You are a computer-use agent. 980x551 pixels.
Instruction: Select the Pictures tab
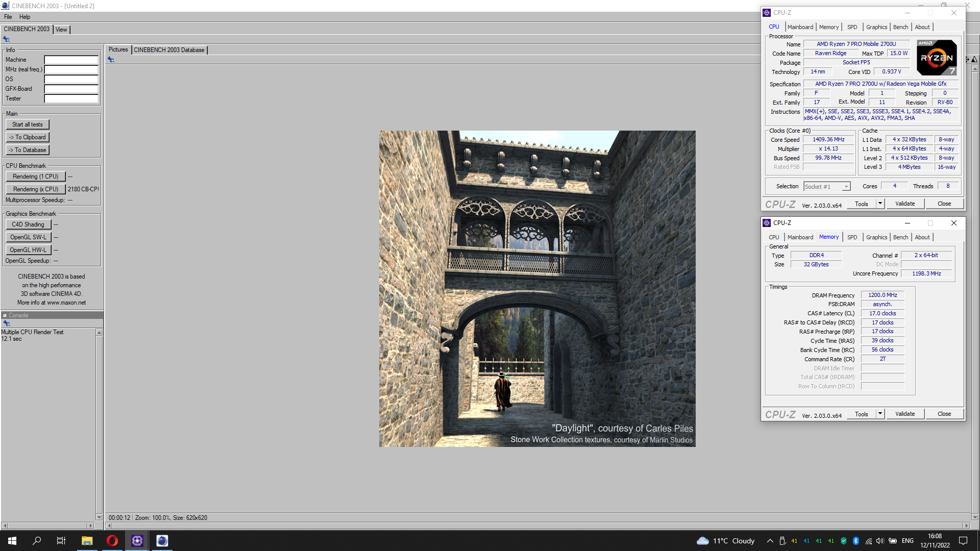coord(118,49)
